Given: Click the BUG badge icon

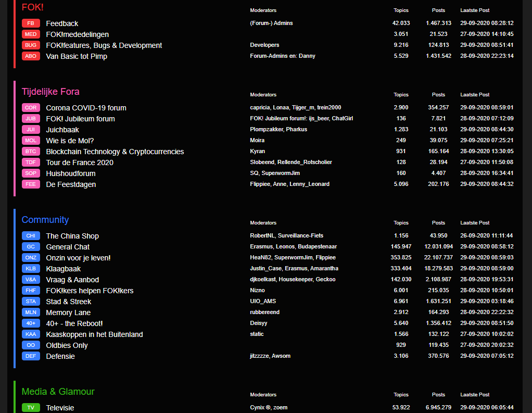Looking at the screenshot, I should [31, 45].
